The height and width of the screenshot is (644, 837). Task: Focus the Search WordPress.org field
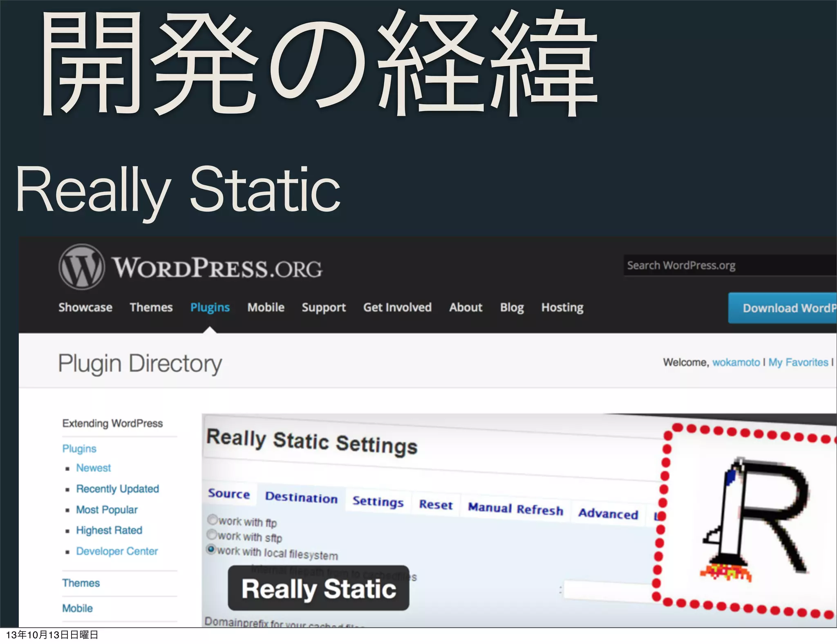click(730, 266)
